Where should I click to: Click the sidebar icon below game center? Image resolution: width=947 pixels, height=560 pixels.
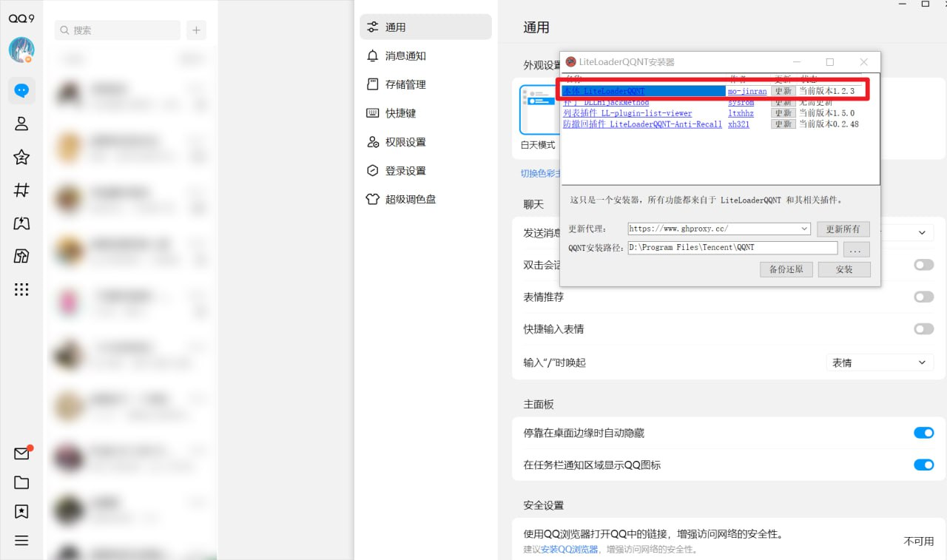21,257
